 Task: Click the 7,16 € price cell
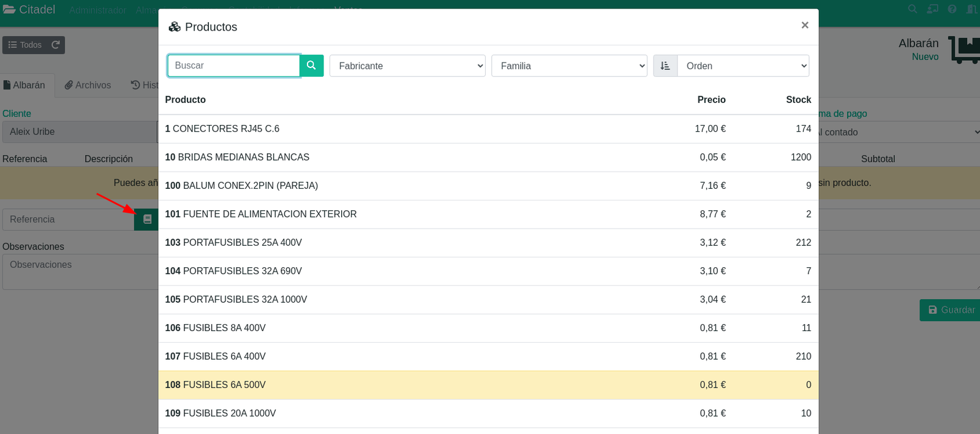pos(712,186)
